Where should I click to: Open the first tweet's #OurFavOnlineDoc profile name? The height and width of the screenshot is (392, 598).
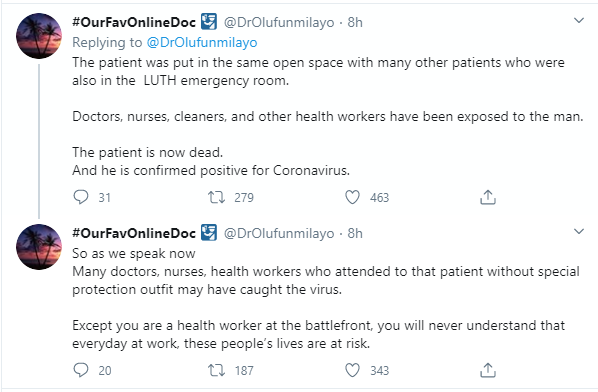pyautogui.click(x=134, y=22)
